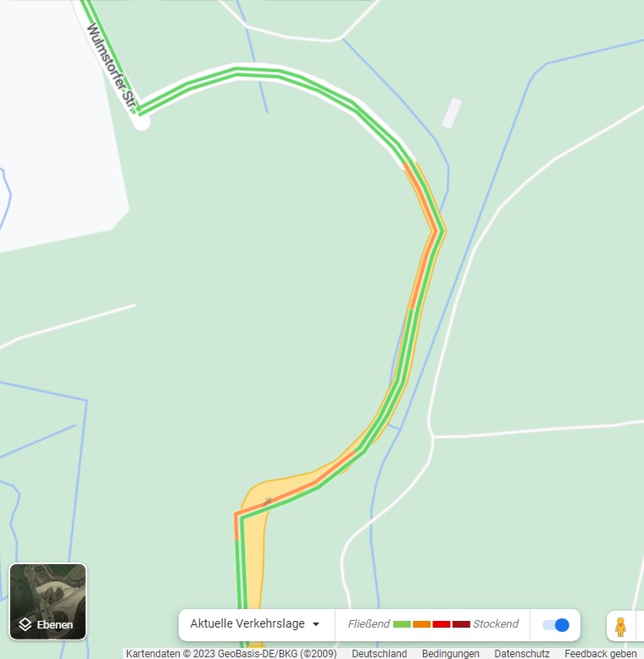This screenshot has width=644, height=659.
Task: Click Feedback geben in the footer
Action: (x=601, y=654)
